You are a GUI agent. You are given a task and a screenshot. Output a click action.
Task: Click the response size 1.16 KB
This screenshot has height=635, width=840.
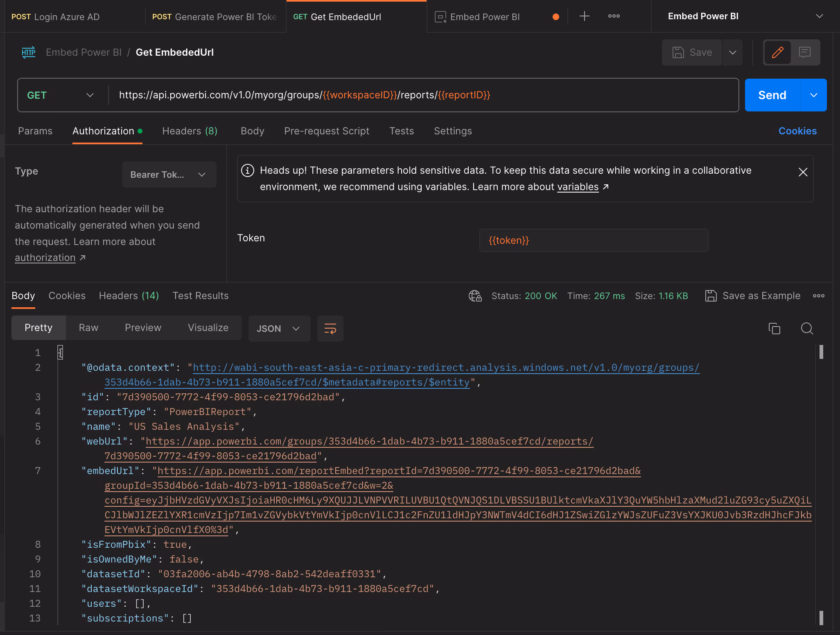point(673,296)
